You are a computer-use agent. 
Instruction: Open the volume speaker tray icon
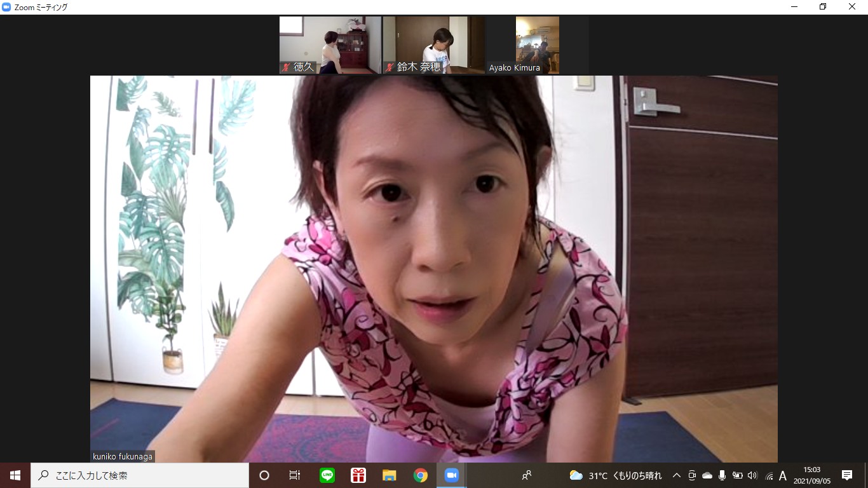coord(753,475)
